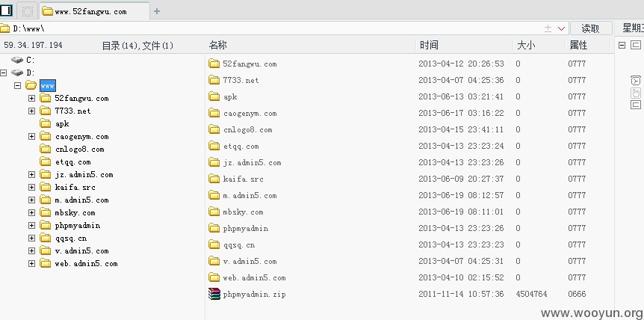Click the 0666 attribute value
Image resolution: width=644 pixels, height=320 pixels.
(577, 294)
